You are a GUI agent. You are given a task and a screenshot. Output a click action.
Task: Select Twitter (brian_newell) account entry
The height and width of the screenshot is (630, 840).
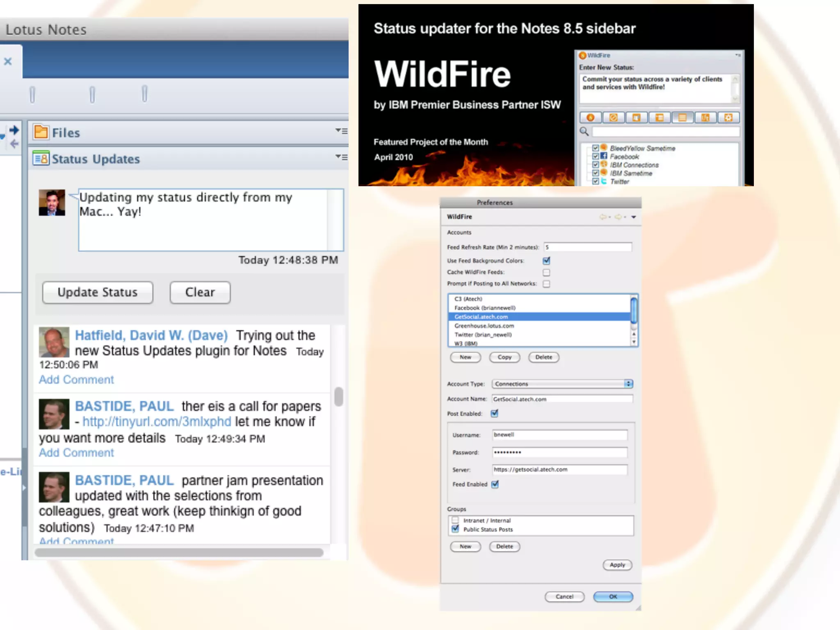coord(483,335)
